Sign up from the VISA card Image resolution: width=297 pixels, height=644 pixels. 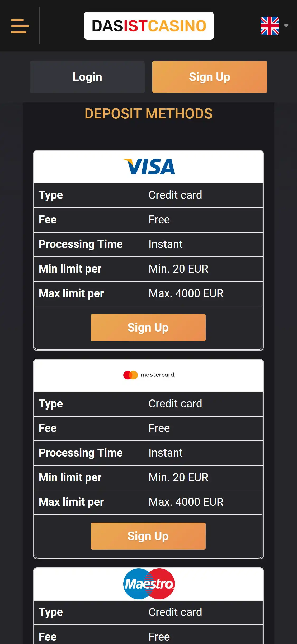[148, 328]
